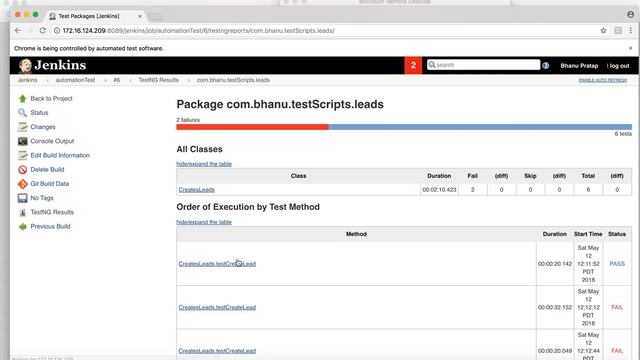Screen dimensions: 640x360
Task: Click the Status column header
Action: click(x=617, y=234)
